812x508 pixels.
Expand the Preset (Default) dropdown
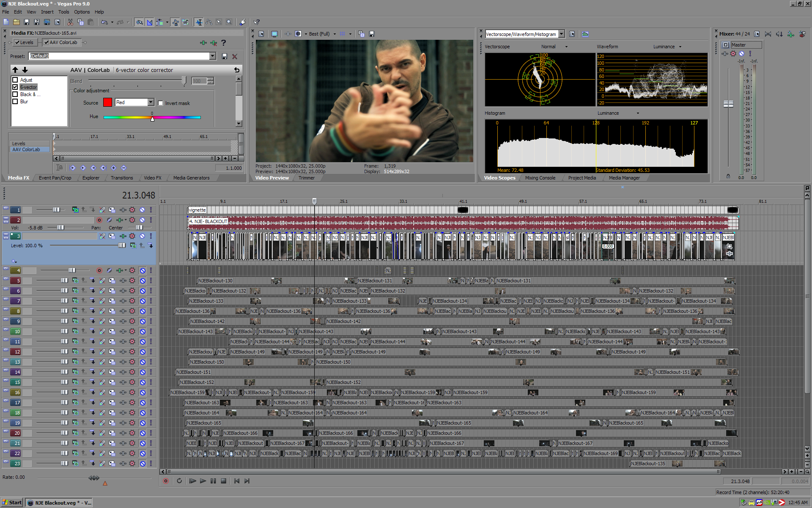[x=213, y=56]
